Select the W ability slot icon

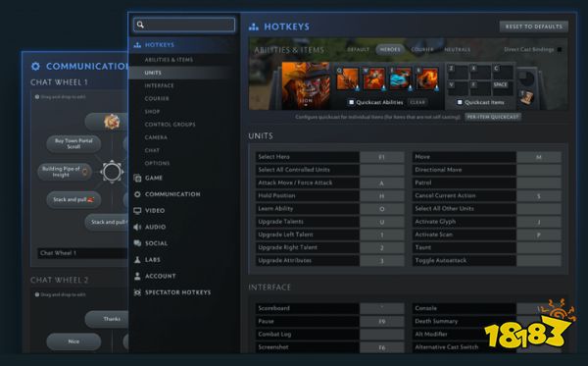(x=374, y=79)
